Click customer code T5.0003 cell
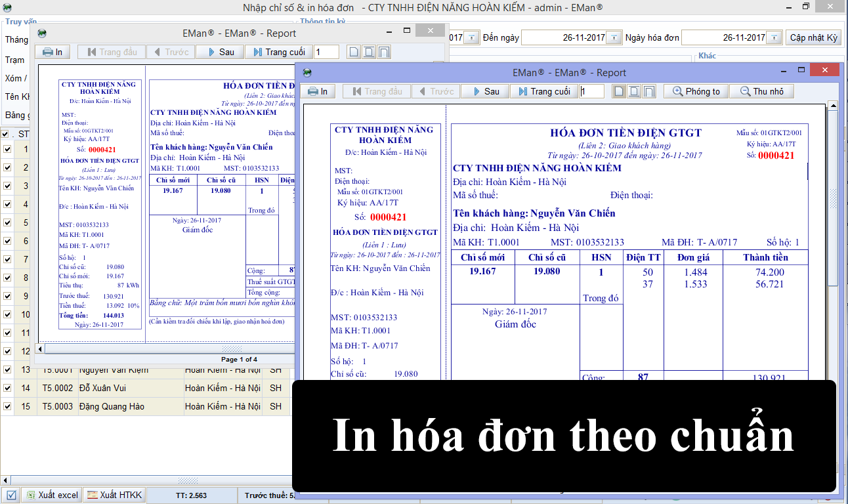This screenshot has height=504, width=848. pyautogui.click(x=58, y=406)
